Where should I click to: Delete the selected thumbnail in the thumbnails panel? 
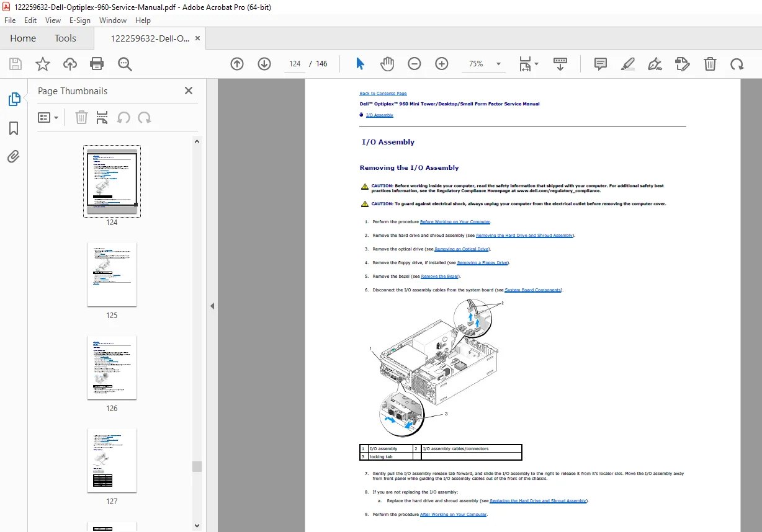(x=81, y=118)
